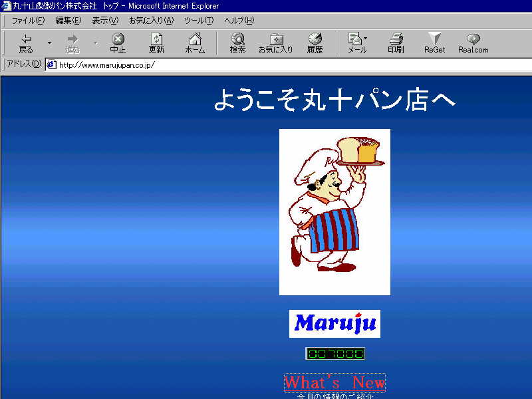Open the メール mail button
The image size is (532, 399).
click(x=356, y=43)
